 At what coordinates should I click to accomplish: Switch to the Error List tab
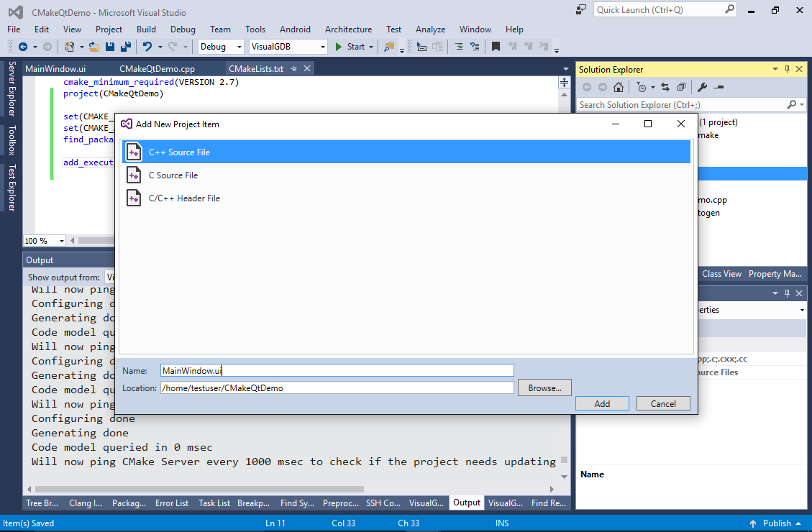coord(172,503)
